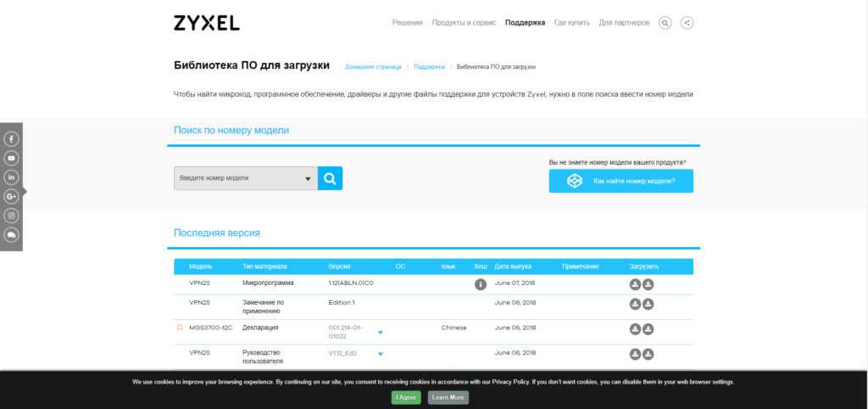Click the share icon in the header
Image resolution: width=868 pixels, height=409 pixels.
point(687,23)
